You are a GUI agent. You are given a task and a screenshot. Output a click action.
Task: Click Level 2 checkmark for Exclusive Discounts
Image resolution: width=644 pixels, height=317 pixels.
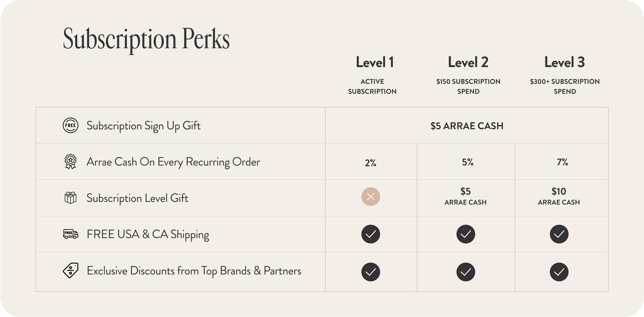(x=466, y=272)
